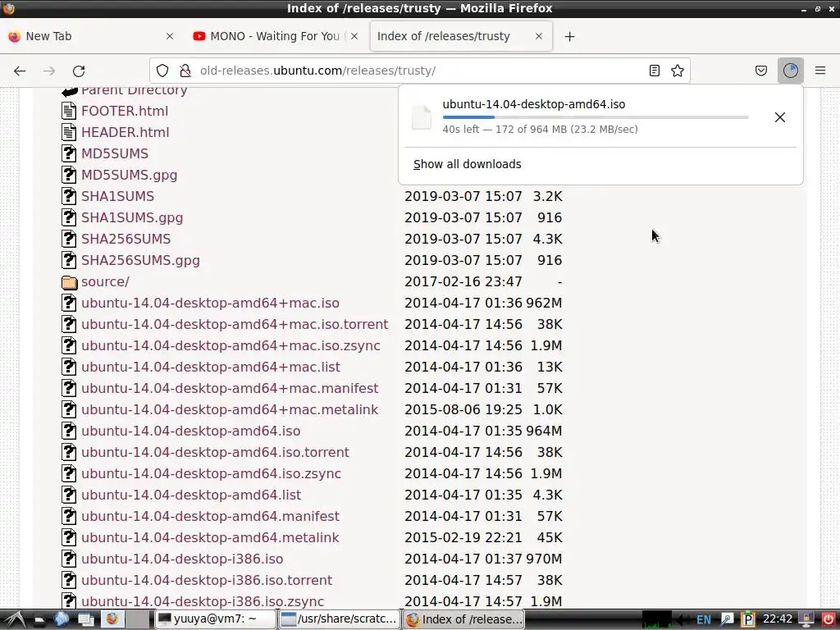The height and width of the screenshot is (630, 840).
Task: Open the Firefox hamburger menu
Action: [820, 71]
